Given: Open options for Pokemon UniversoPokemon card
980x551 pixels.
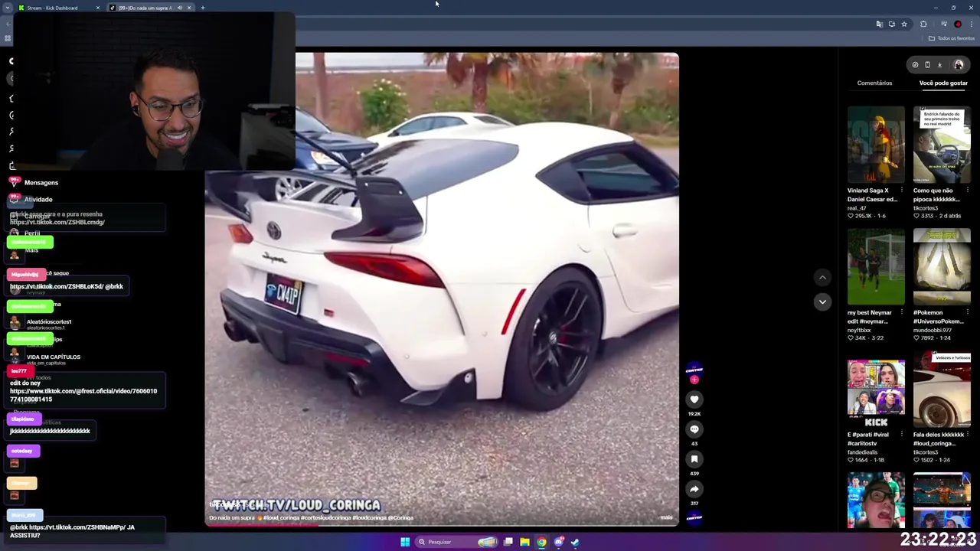Looking at the screenshot, I should 967,312.
